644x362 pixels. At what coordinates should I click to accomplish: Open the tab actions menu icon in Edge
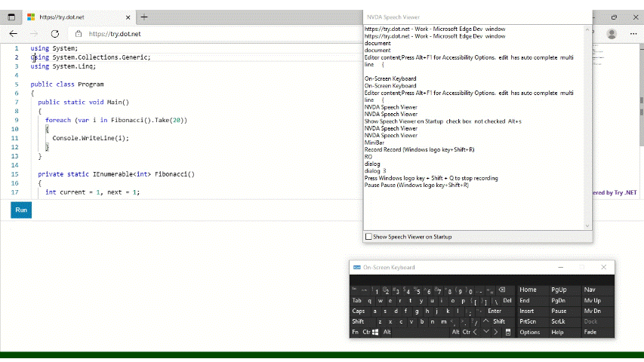coord(11,17)
